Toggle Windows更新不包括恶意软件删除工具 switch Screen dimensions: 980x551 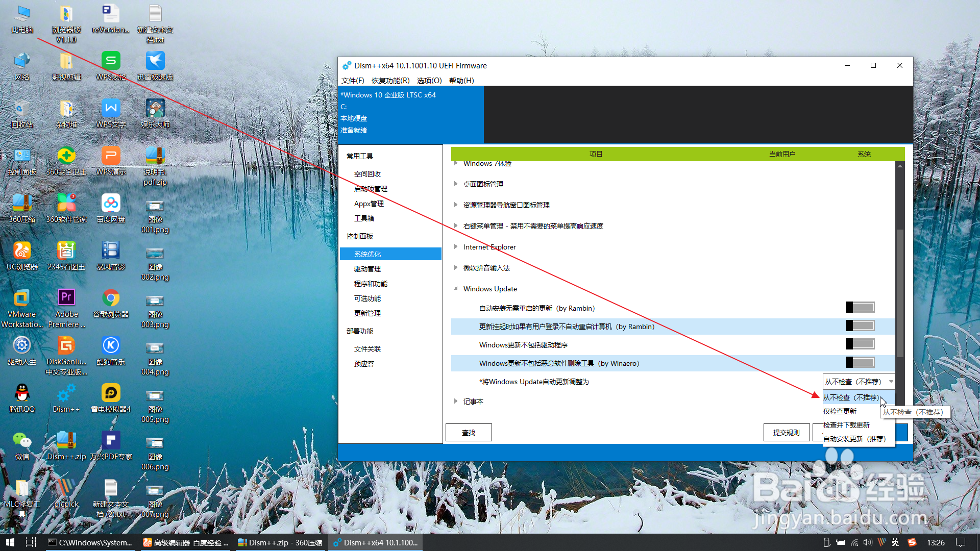click(x=860, y=362)
